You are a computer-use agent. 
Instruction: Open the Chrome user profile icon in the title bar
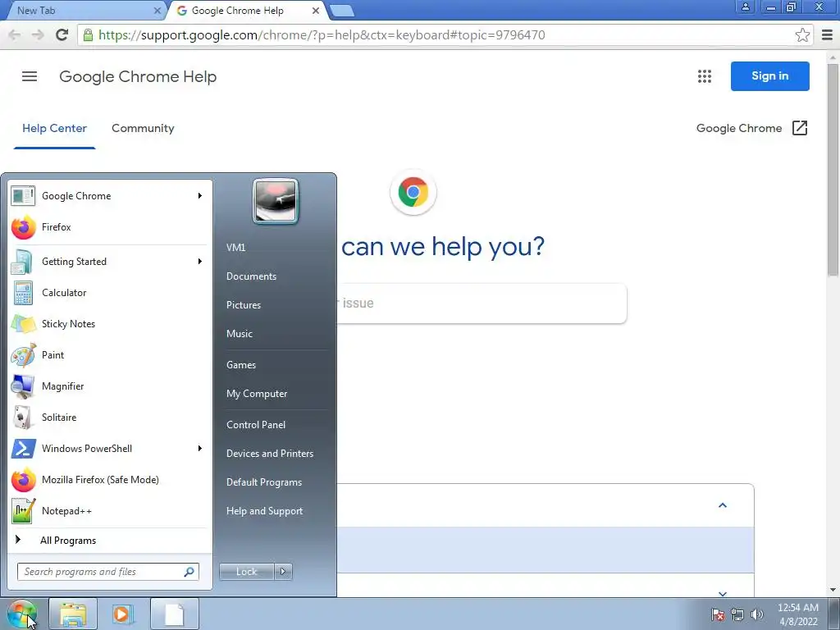click(745, 7)
